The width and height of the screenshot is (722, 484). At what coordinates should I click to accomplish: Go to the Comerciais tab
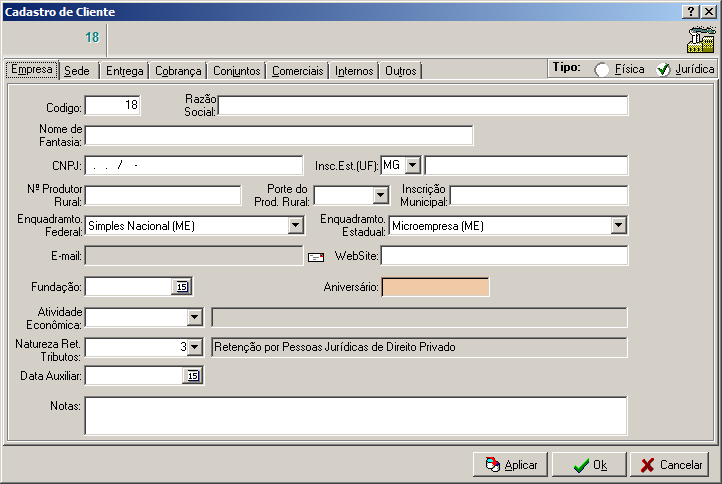click(298, 71)
